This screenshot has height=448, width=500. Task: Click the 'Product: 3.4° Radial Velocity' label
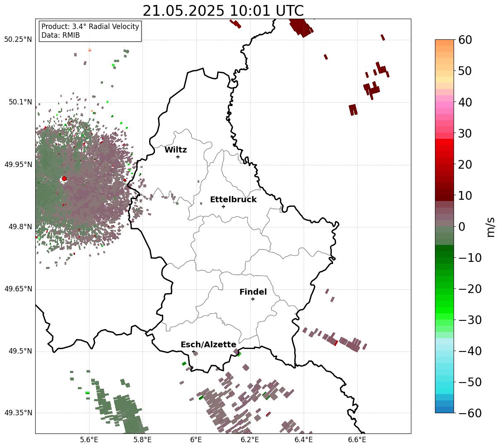pyautogui.click(x=90, y=27)
